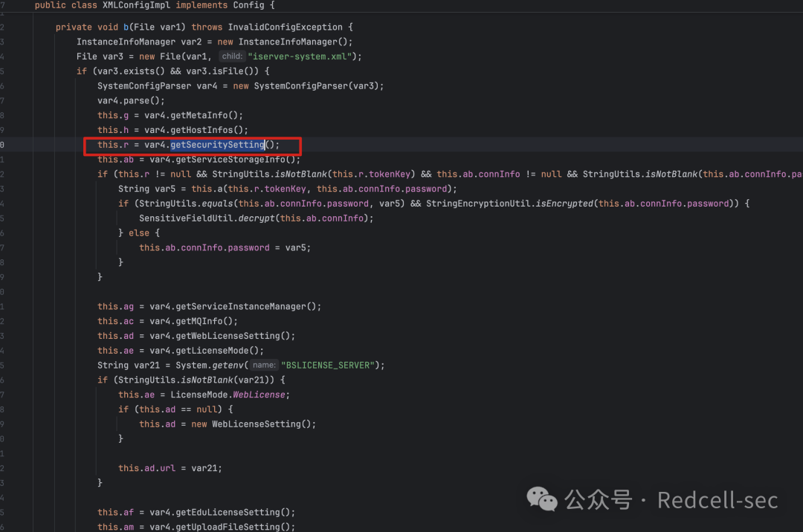Click the "iserver-system.xml" string literal
This screenshot has width=803, height=532.
click(300, 56)
